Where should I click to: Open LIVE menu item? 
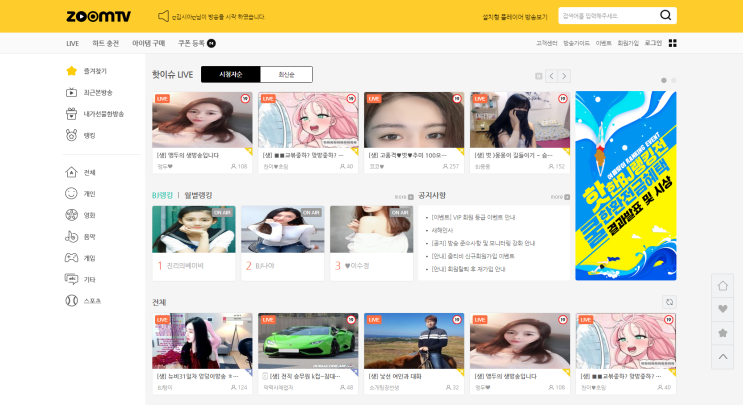point(72,43)
